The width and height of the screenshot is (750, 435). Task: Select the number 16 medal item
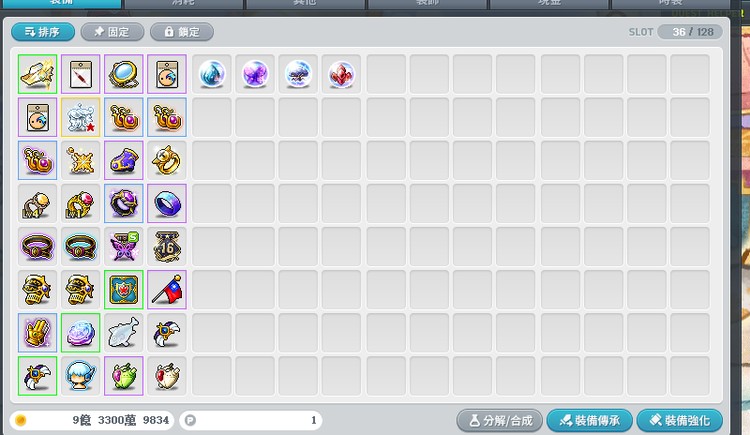167,246
